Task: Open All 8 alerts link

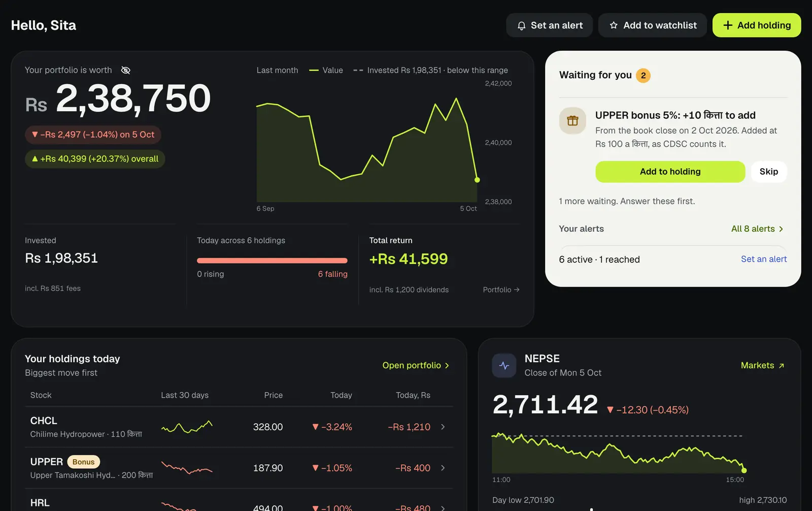Action: pos(757,229)
